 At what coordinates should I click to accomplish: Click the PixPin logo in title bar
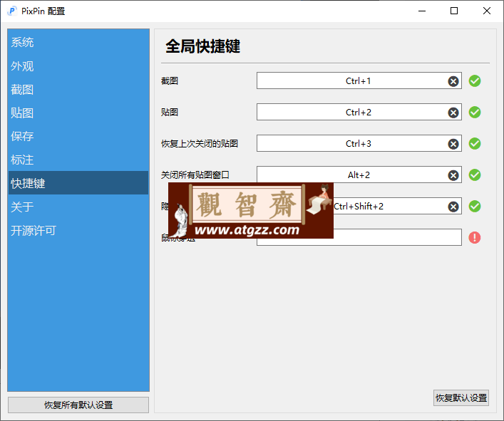12,11
